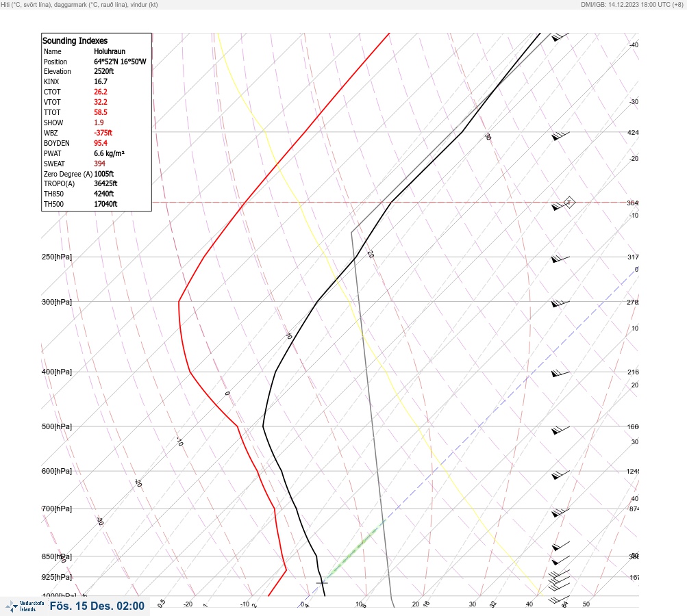Select the WBZ value -375ft
The width and height of the screenshot is (687, 616).
tap(103, 133)
